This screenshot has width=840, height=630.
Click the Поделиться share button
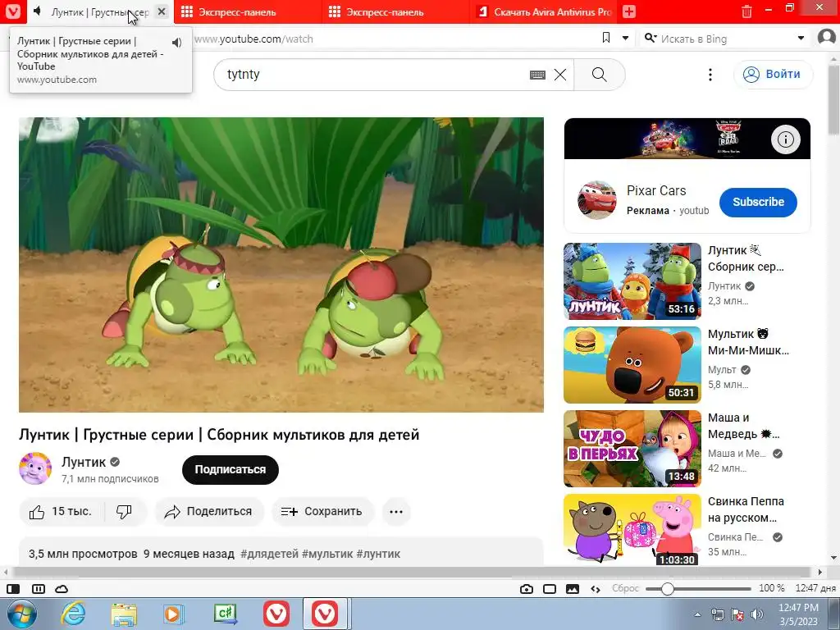coord(209,512)
